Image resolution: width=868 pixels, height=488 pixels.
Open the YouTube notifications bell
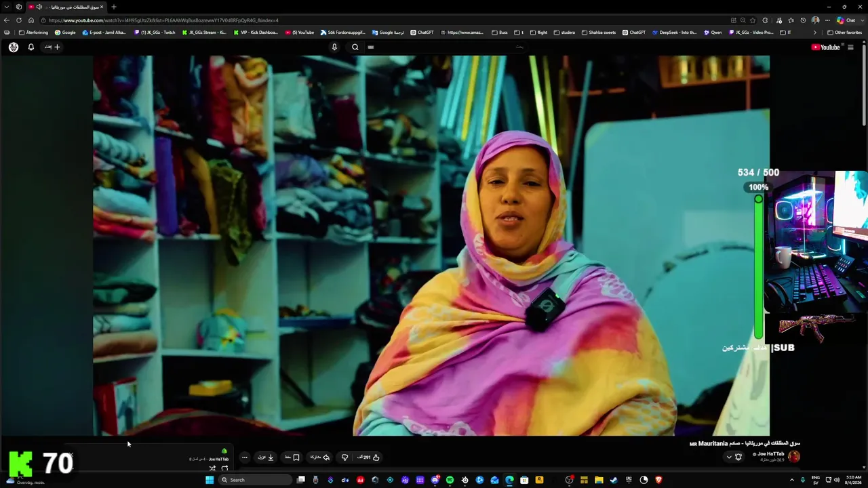(31, 47)
